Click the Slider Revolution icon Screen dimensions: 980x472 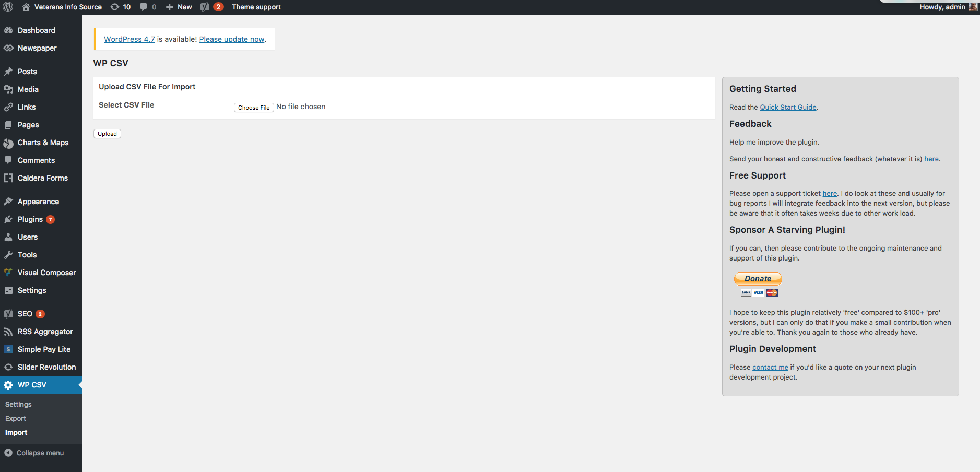[8, 367]
